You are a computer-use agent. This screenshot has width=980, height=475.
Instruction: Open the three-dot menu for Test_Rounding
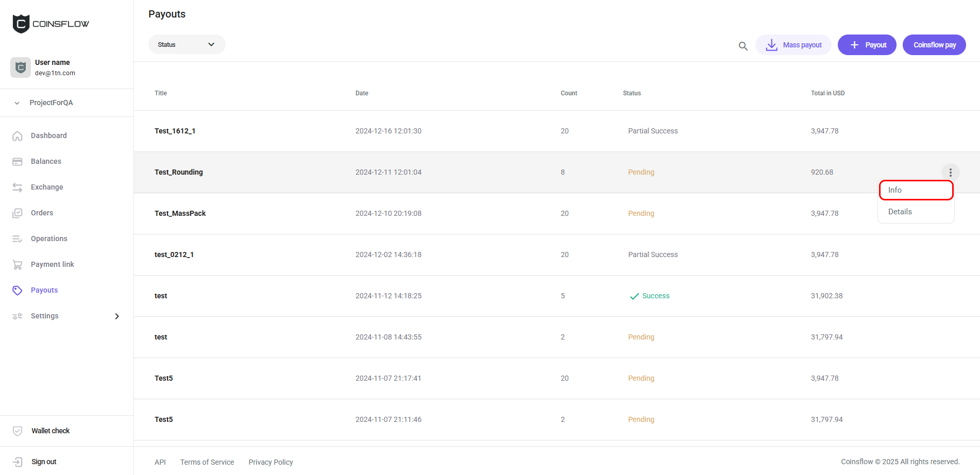point(950,172)
